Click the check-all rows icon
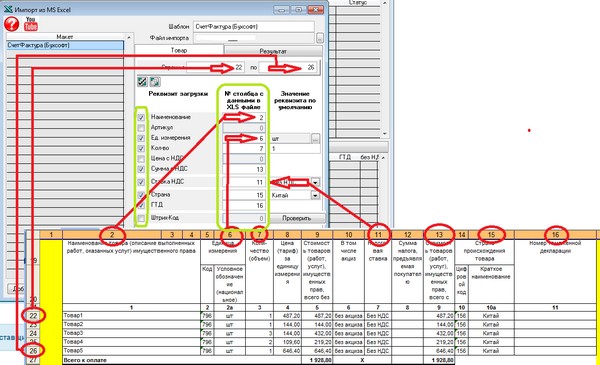 [142, 81]
